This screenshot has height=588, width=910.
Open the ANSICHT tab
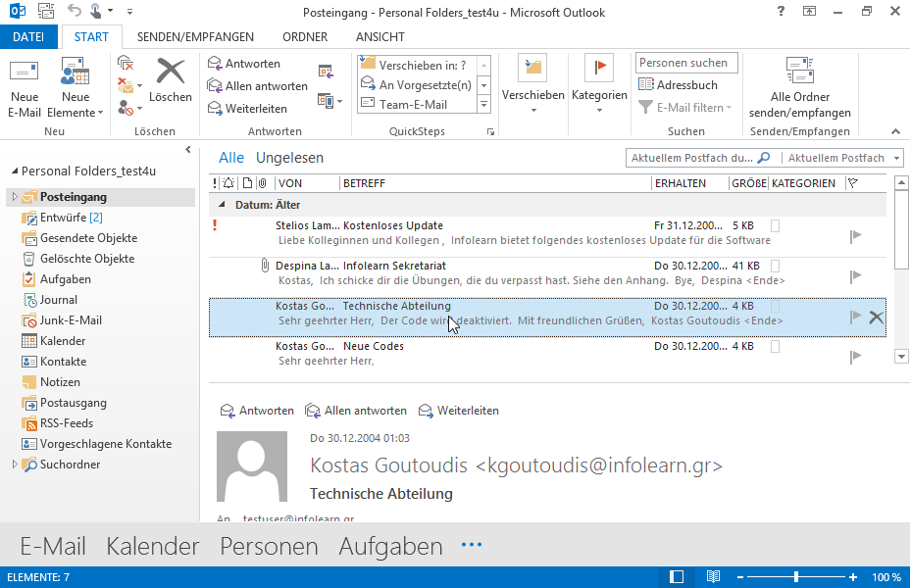point(380,37)
